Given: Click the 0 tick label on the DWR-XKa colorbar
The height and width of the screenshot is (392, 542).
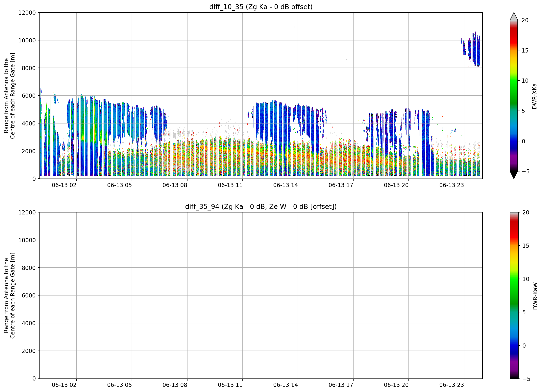Looking at the screenshot, I should coord(523,141).
